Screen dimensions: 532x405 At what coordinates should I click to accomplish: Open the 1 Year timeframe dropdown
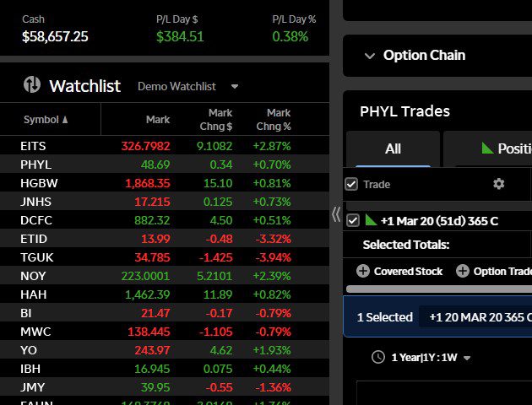click(466, 358)
